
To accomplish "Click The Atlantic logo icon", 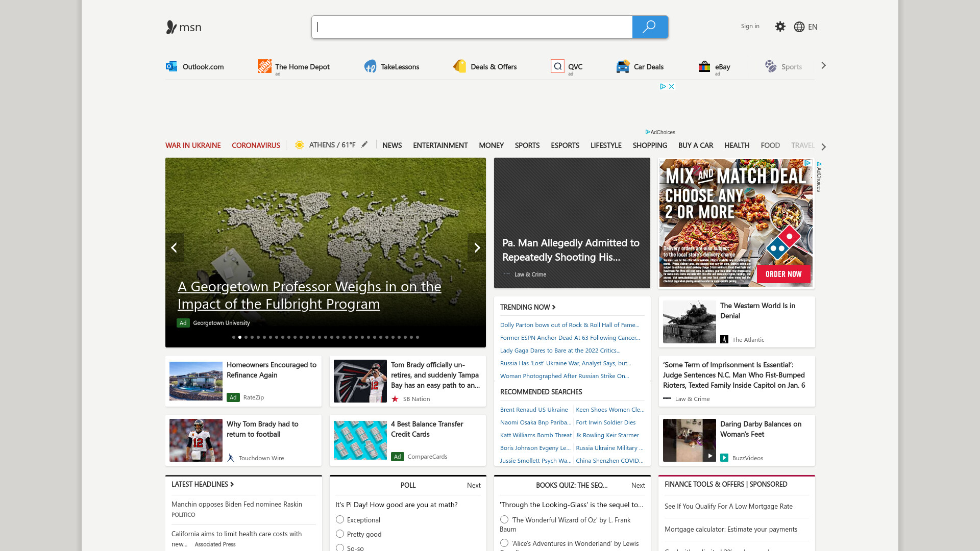I will click(724, 339).
